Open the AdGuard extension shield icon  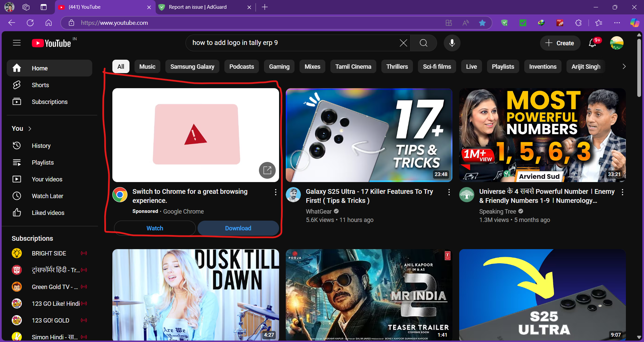504,23
